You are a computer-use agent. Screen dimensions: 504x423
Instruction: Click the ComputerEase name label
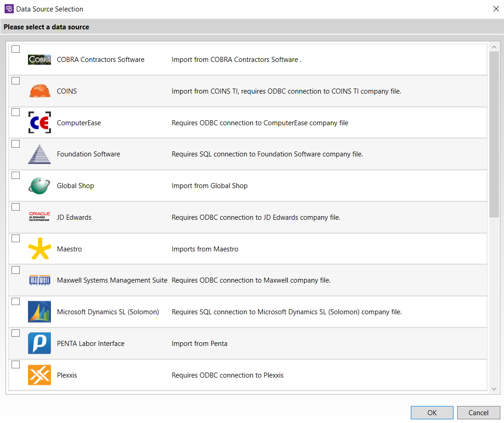click(x=79, y=123)
